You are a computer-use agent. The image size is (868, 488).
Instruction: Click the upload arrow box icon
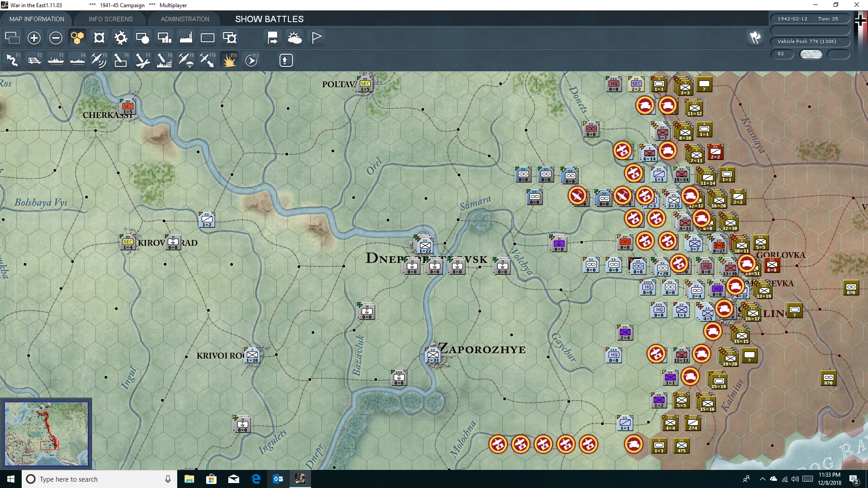[x=286, y=60]
